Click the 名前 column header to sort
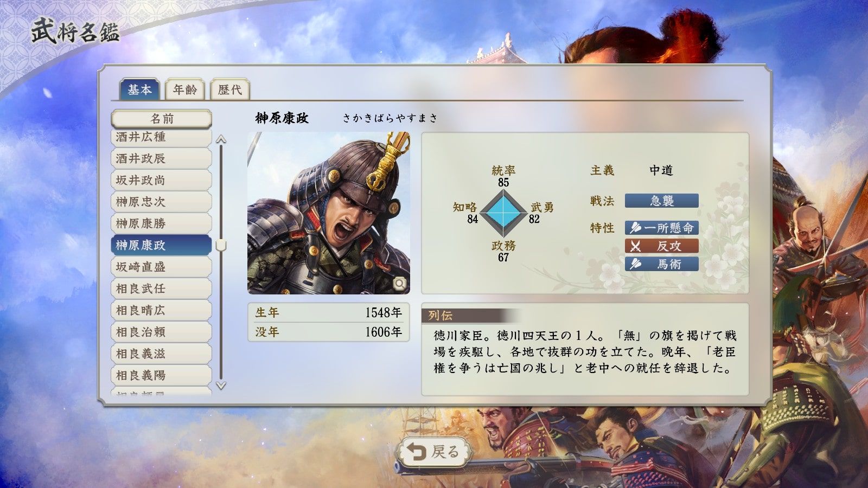 pos(162,119)
